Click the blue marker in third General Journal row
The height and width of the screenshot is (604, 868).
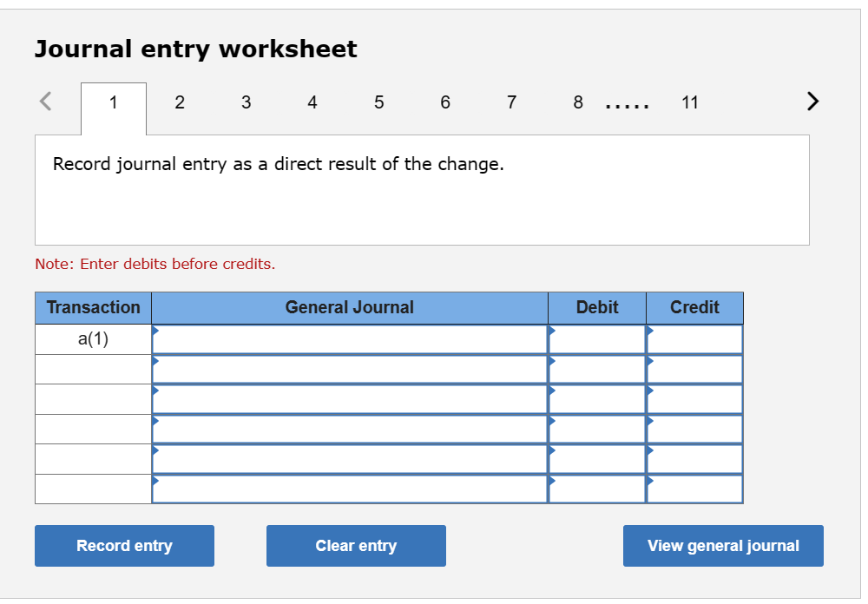(x=156, y=391)
